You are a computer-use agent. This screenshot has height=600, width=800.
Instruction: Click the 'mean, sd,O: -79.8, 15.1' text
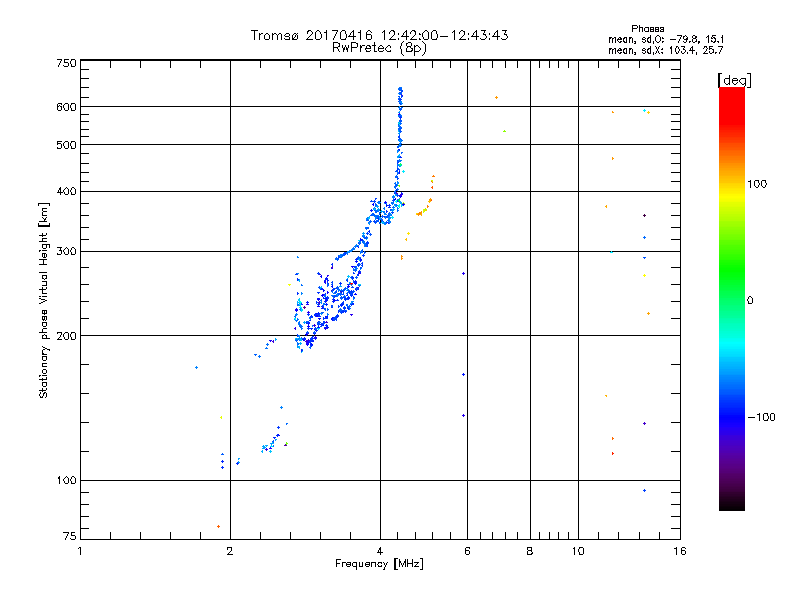pyautogui.click(x=666, y=39)
